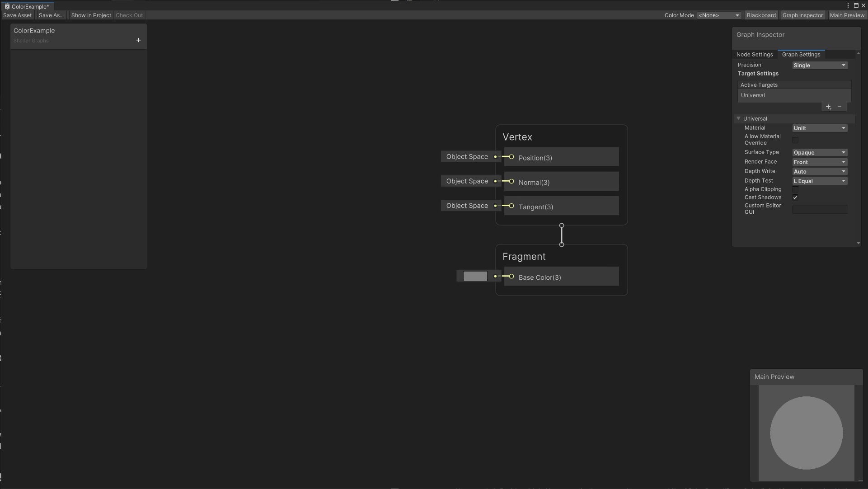Toggle the Cast Shadows checkbox
Screen dimensions: 868x489
795,197
